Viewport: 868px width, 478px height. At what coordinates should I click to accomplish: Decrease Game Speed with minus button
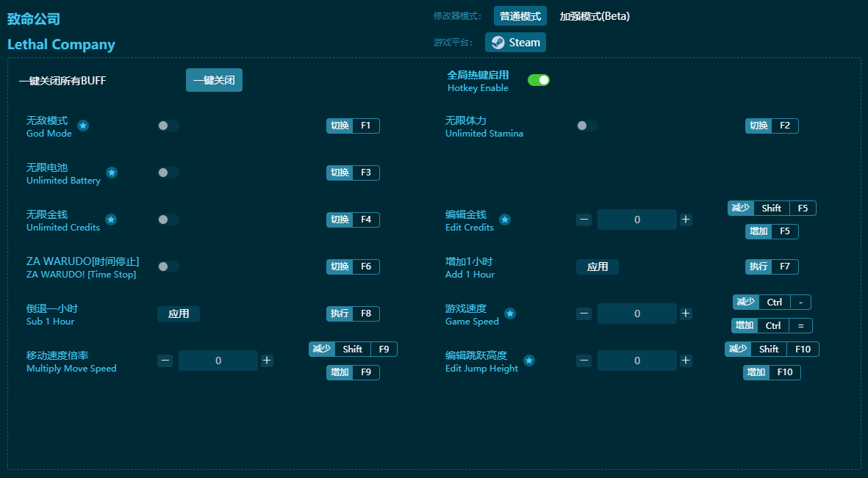click(x=584, y=314)
